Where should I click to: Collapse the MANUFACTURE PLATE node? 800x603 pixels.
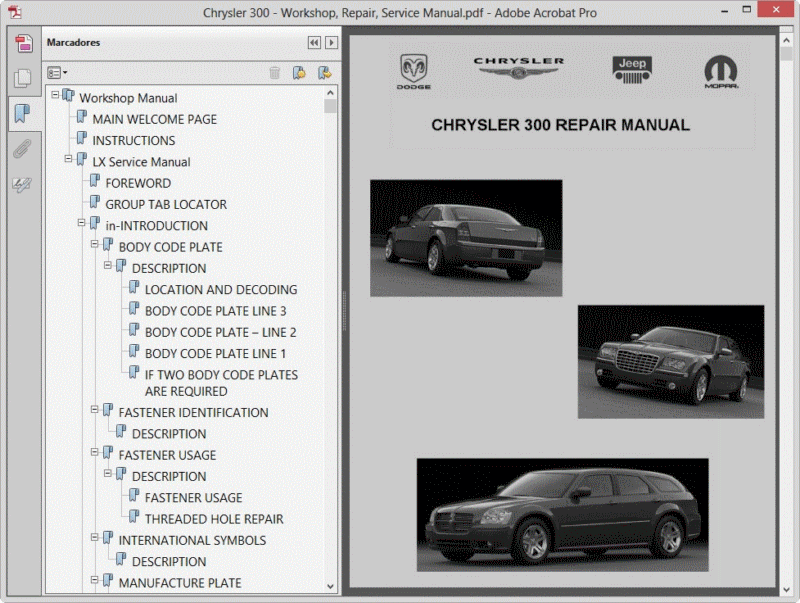(94, 580)
